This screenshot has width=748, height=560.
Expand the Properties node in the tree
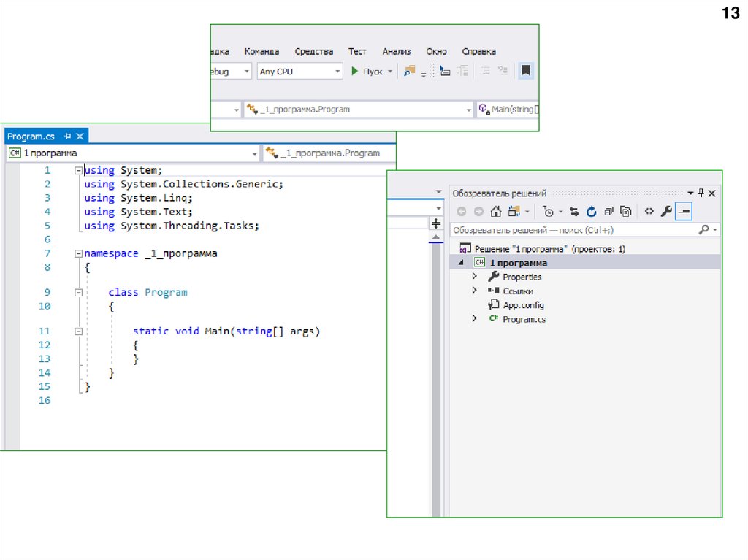(x=474, y=277)
